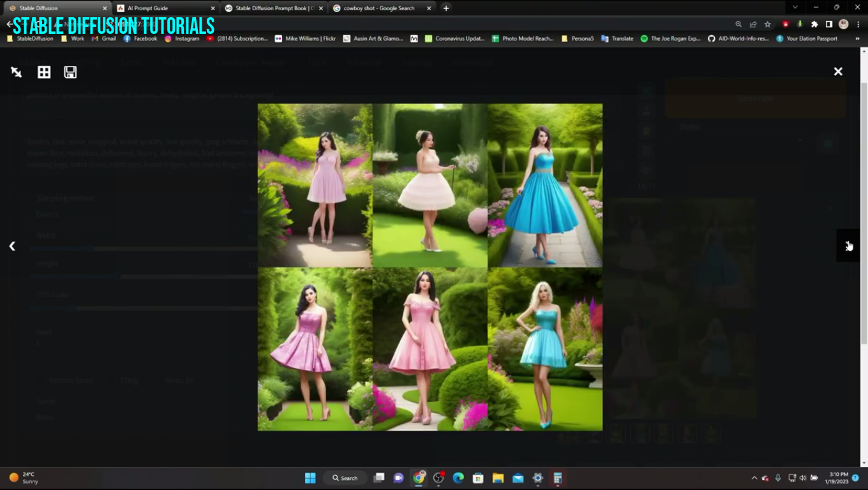Click the generated grid of women in dresses
The image size is (868, 490).
[430, 267]
